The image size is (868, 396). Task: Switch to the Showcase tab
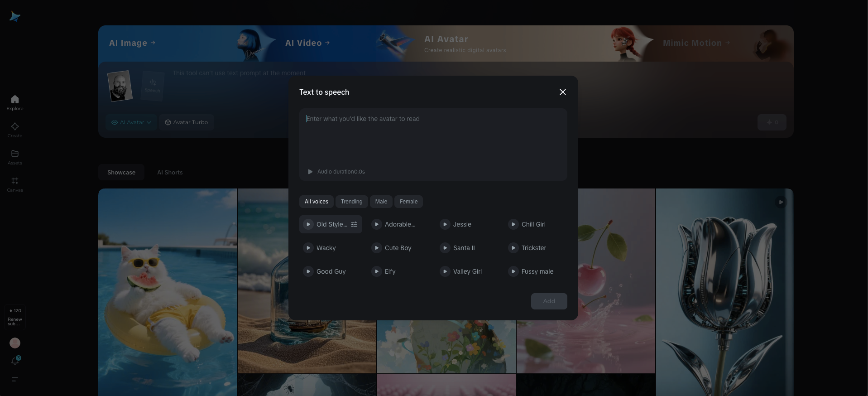point(121,173)
